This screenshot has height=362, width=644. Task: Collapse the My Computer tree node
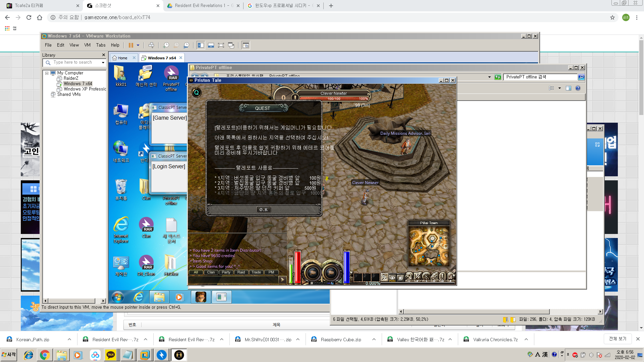click(47, 73)
